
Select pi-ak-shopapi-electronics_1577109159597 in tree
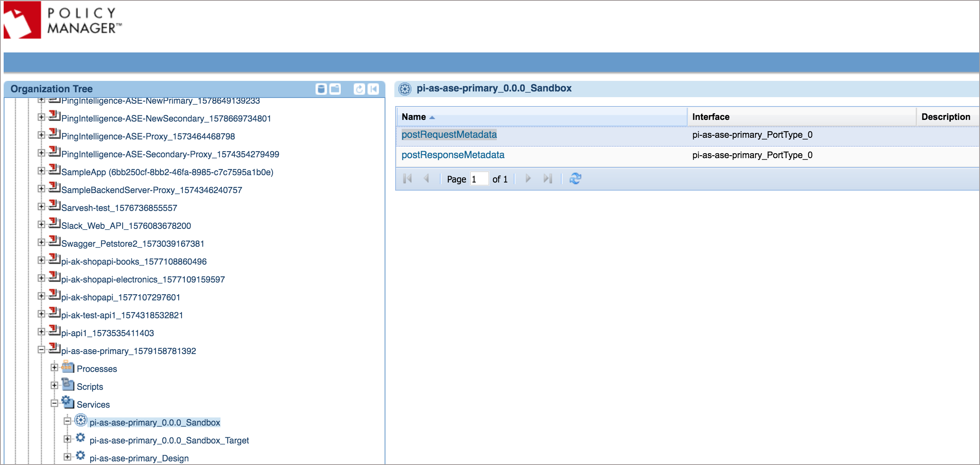(x=143, y=280)
